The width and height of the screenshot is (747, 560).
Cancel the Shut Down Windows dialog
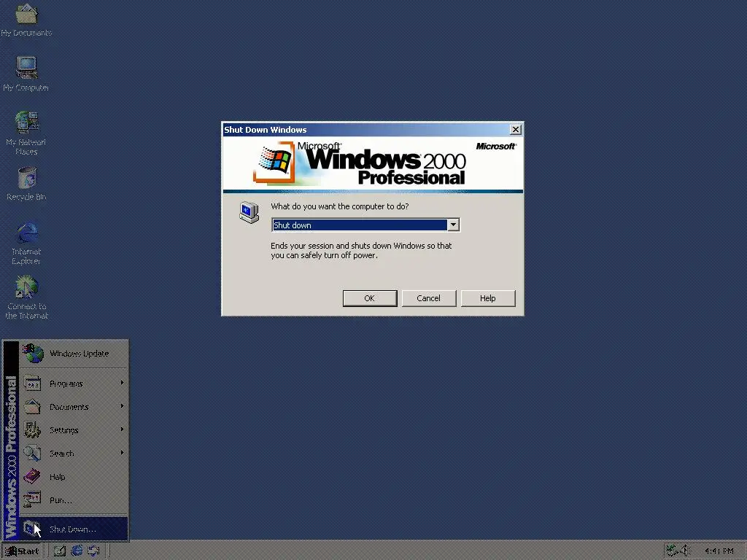click(x=429, y=298)
